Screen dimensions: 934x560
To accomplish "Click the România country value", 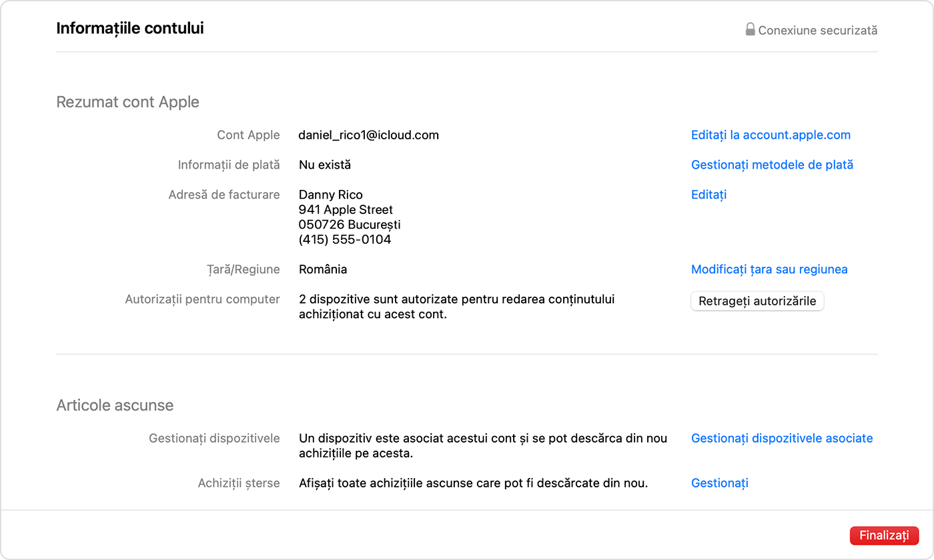I will click(323, 269).
